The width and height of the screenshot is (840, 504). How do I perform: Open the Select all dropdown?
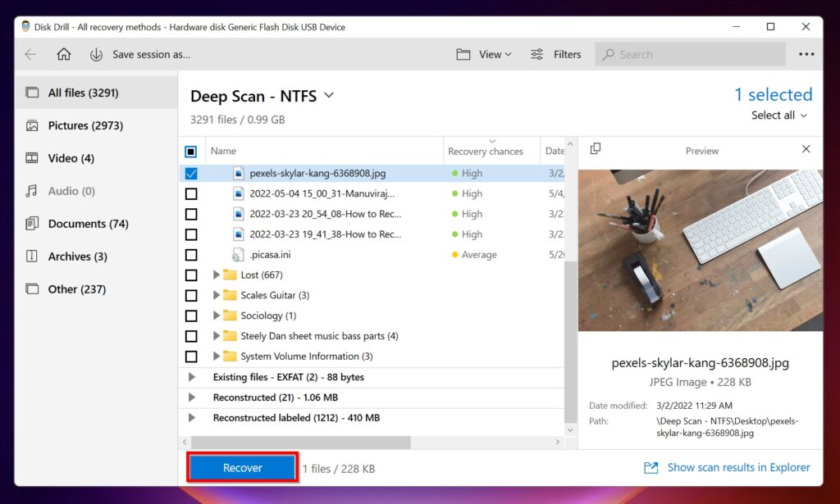coord(778,115)
